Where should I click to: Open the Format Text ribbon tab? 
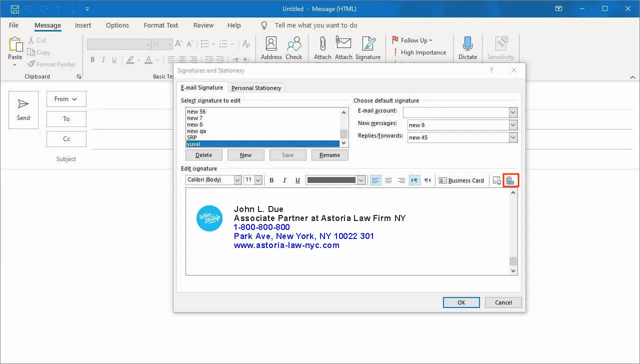[161, 25]
